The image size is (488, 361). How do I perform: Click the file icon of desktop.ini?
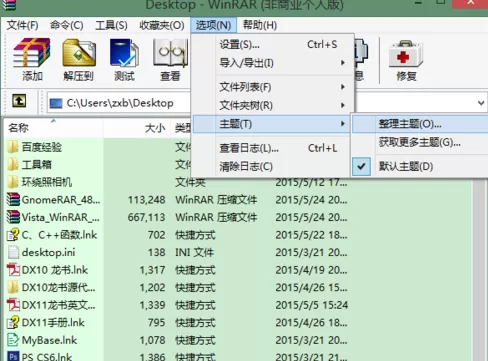click(x=13, y=252)
